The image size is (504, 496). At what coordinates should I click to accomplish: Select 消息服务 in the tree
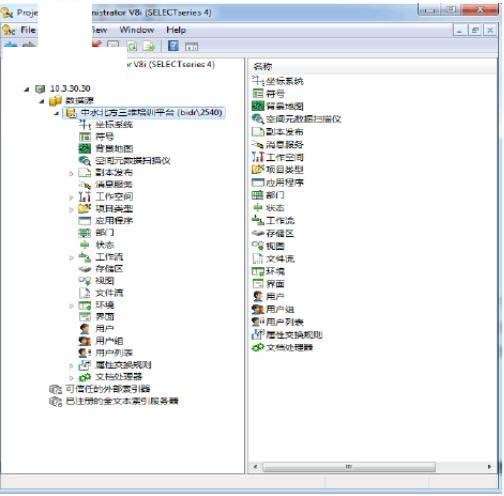click(x=114, y=184)
